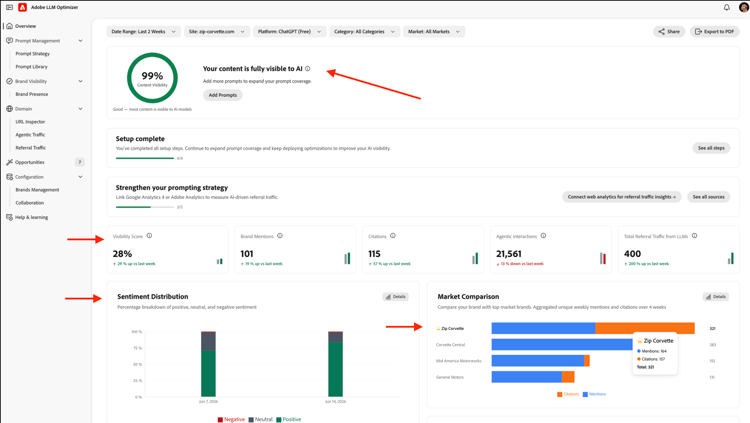Click Connect web analytics button
Viewport: 750px width, 423px height.
(622, 197)
